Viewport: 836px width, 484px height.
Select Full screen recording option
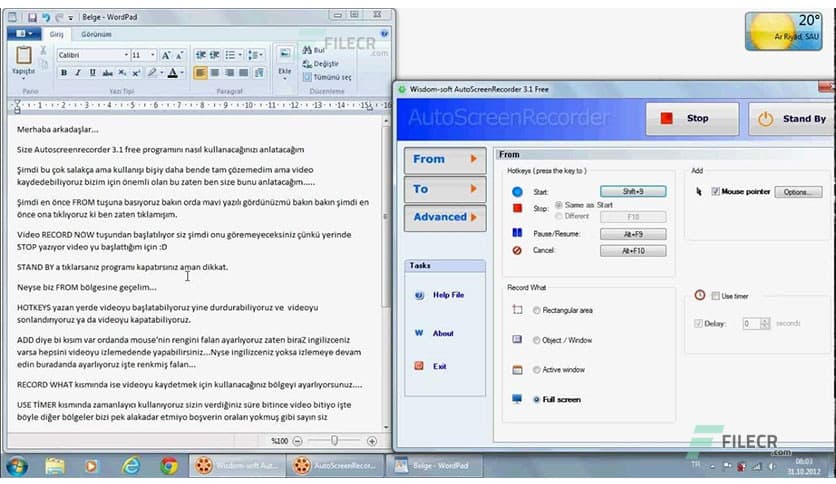point(536,399)
